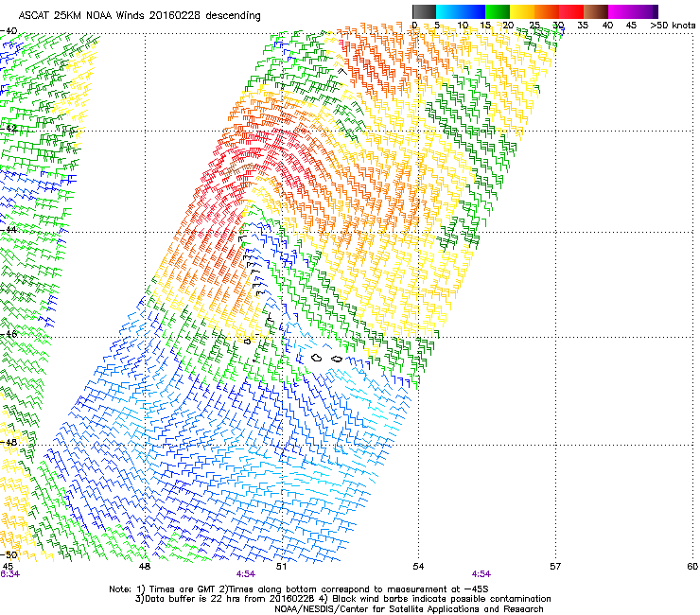Click longitude label '54' on bottom axis
The image size is (700, 615).
418,567
